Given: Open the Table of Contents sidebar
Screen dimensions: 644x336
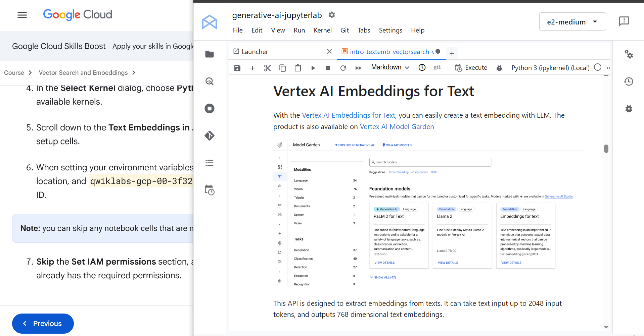Looking at the screenshot, I should [210, 163].
